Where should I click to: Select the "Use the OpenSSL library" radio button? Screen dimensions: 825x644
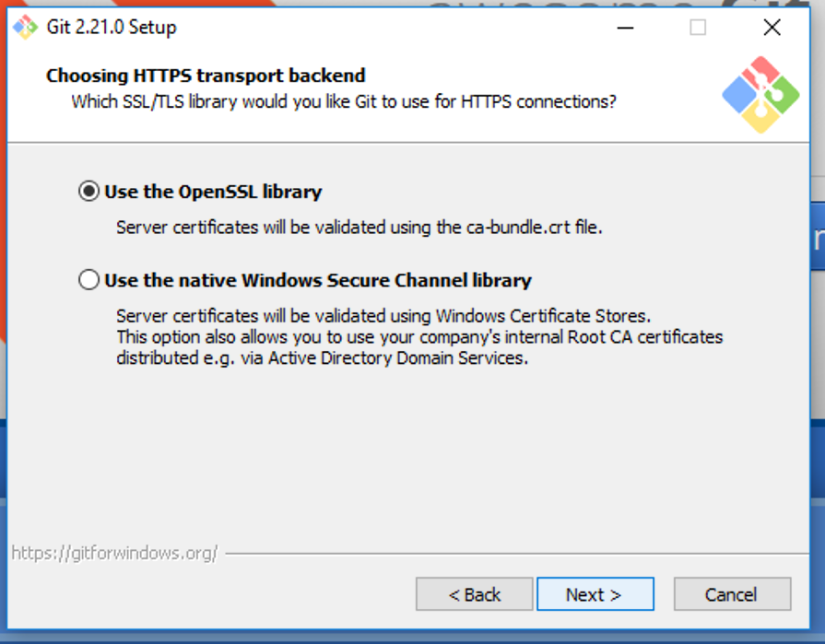(88, 192)
